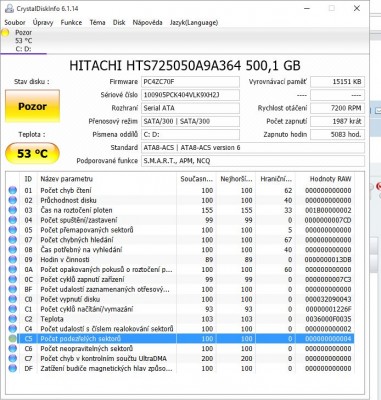Screen dimensions: 381x400
Task: Select the Počet vypnutí disku row
Action: tap(180, 299)
